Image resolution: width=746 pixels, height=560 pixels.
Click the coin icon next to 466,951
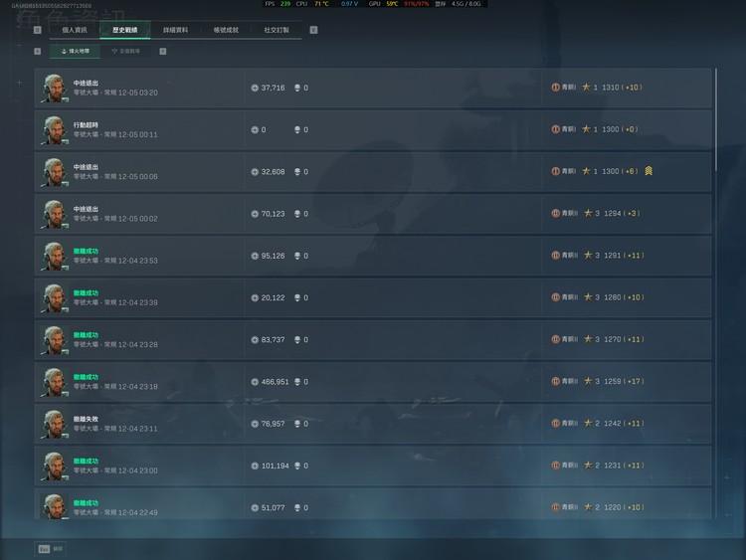(x=255, y=382)
